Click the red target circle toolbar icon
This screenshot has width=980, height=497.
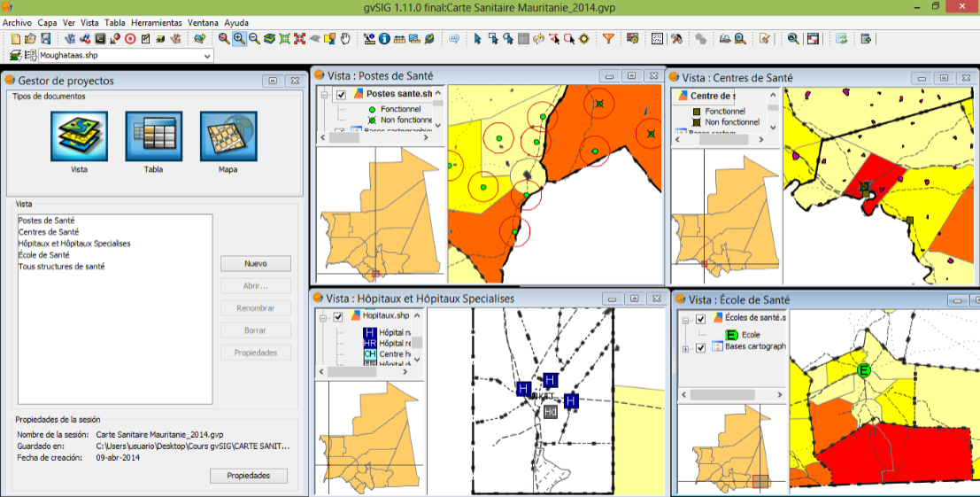[130, 39]
